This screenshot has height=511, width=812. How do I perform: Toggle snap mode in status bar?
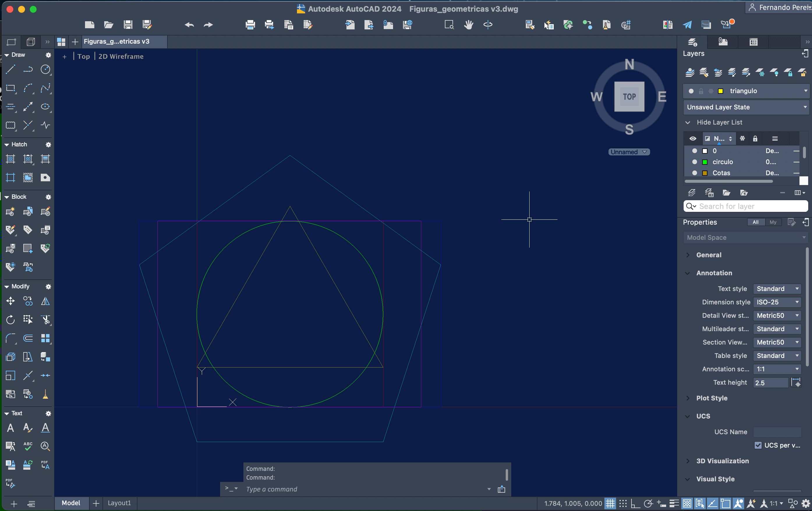623,504
